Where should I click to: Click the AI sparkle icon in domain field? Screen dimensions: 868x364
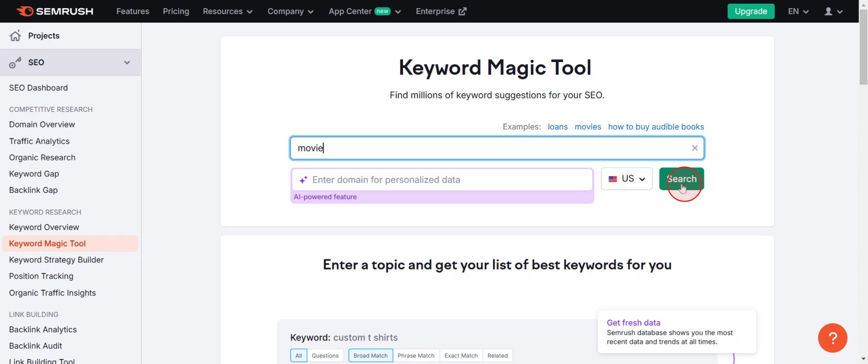point(303,180)
